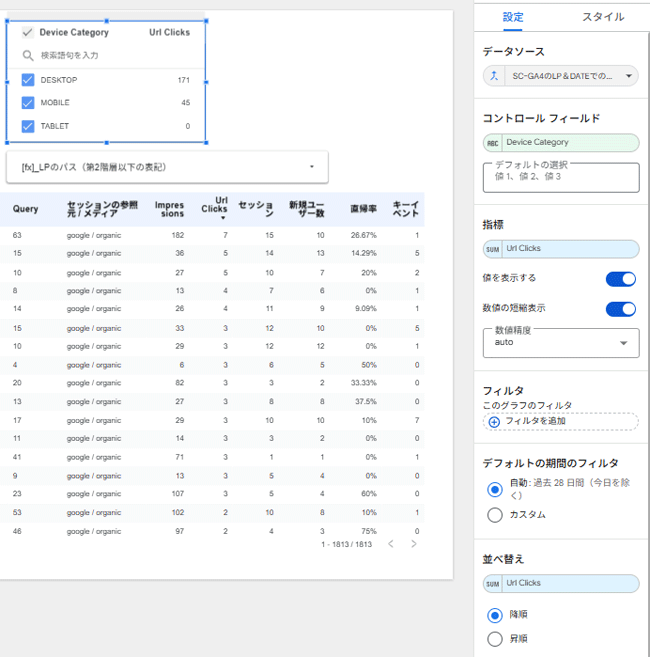Open the 数値精度 auto dropdown

[561, 343]
